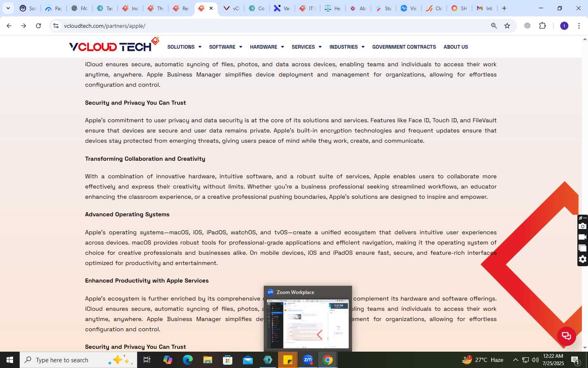Expand the SERVICES dropdown menu
Screen dimensions: 588x368
(306, 47)
